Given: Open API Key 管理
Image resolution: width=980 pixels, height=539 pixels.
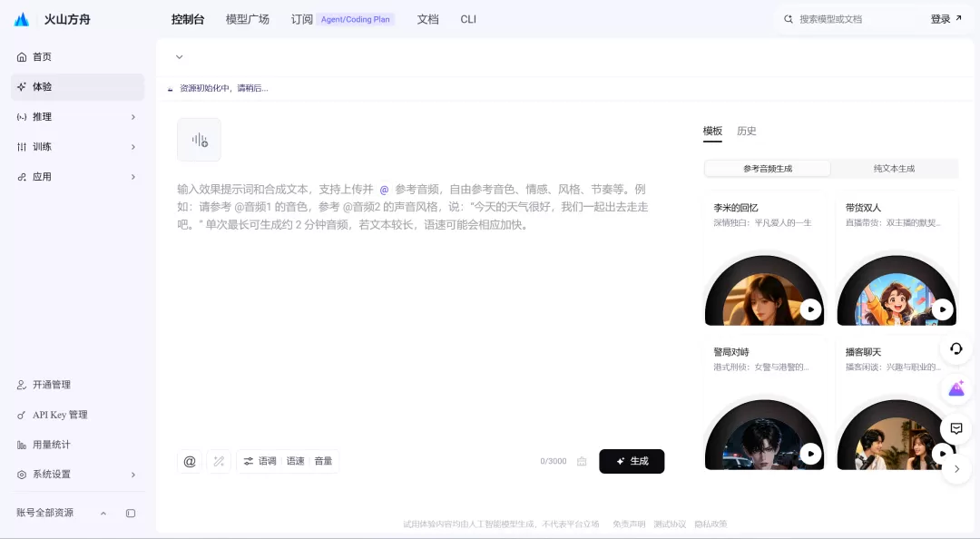Looking at the screenshot, I should tap(77, 415).
